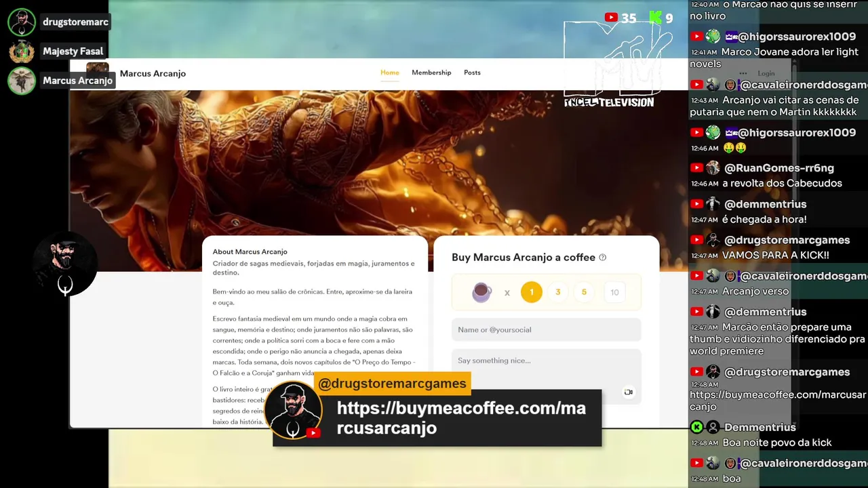Open the Posts tab
Screen dimensions: 868x488
pyautogui.click(x=472, y=73)
